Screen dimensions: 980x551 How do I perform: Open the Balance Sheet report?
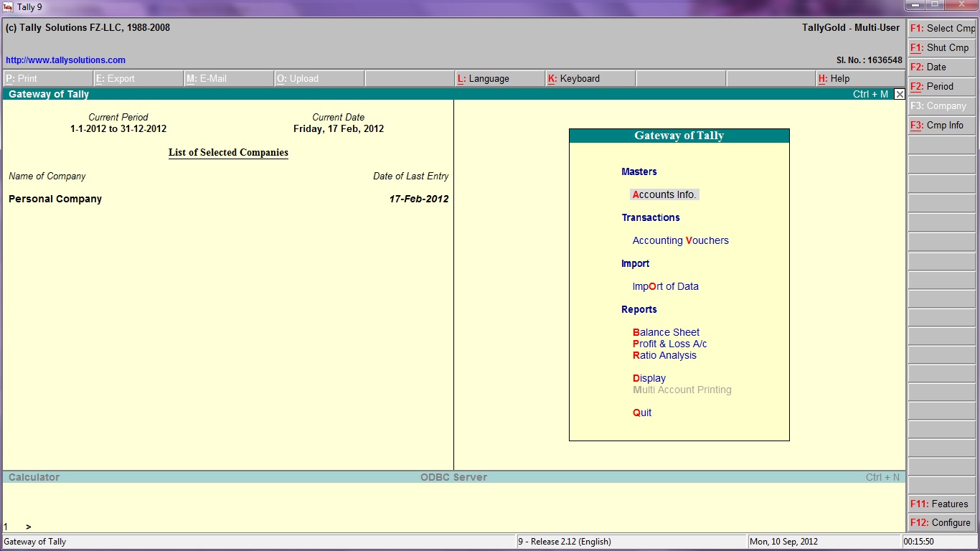[666, 332]
